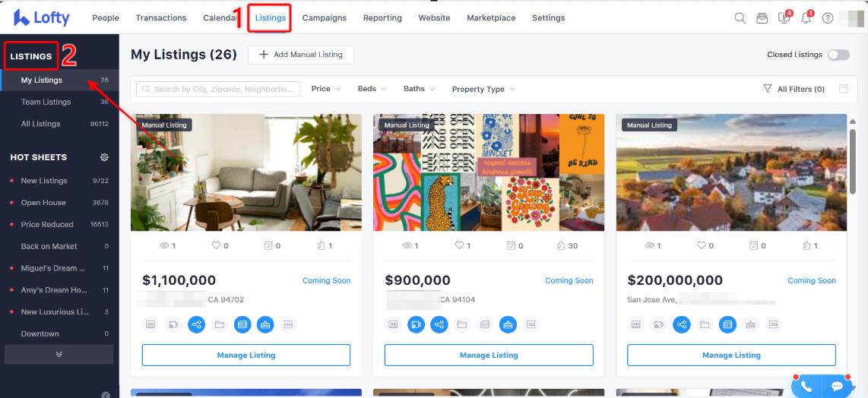Expand the Price filter dropdown
The image size is (868, 398).
point(325,89)
